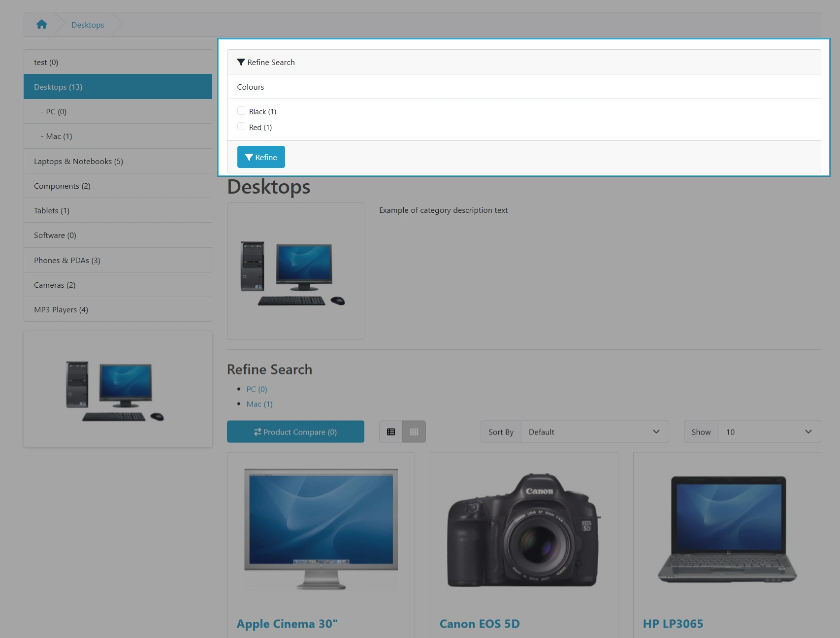Click the sidebar desktop banner image
This screenshot has height=638, width=840.
[118, 389]
